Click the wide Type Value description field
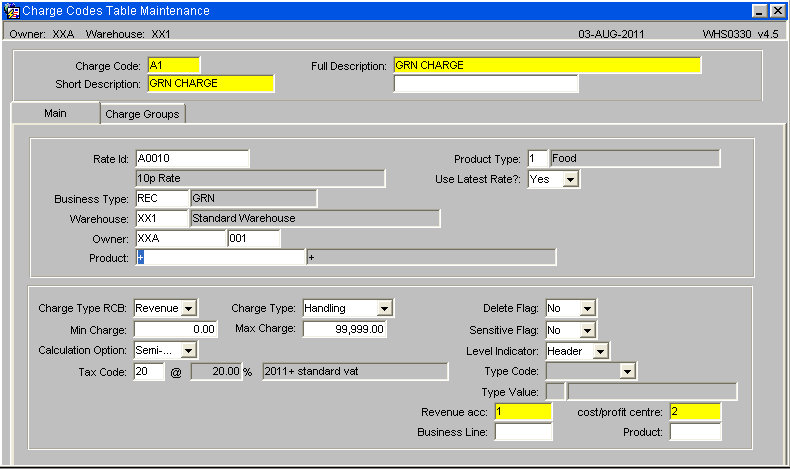The image size is (790, 469). [652, 391]
